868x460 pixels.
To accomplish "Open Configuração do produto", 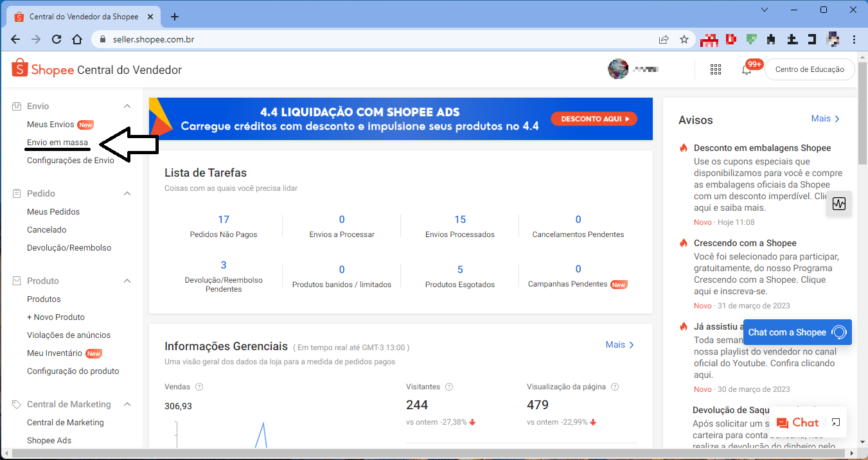I will (73, 371).
